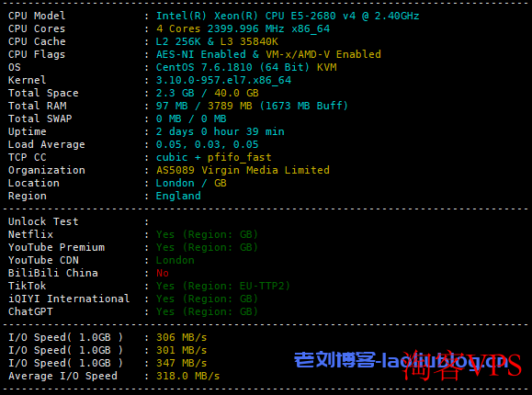Click the Total RAM value line
532x395 pixels.
252,106
